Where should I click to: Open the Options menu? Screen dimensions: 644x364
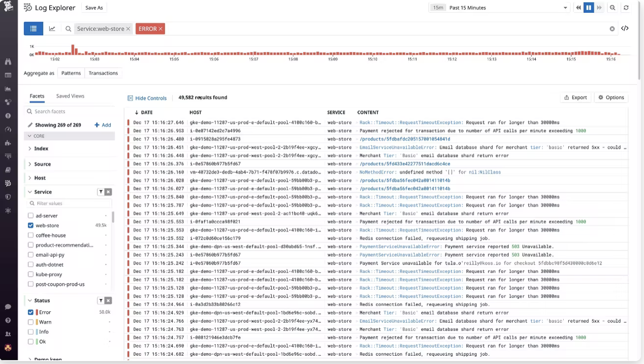611,97
